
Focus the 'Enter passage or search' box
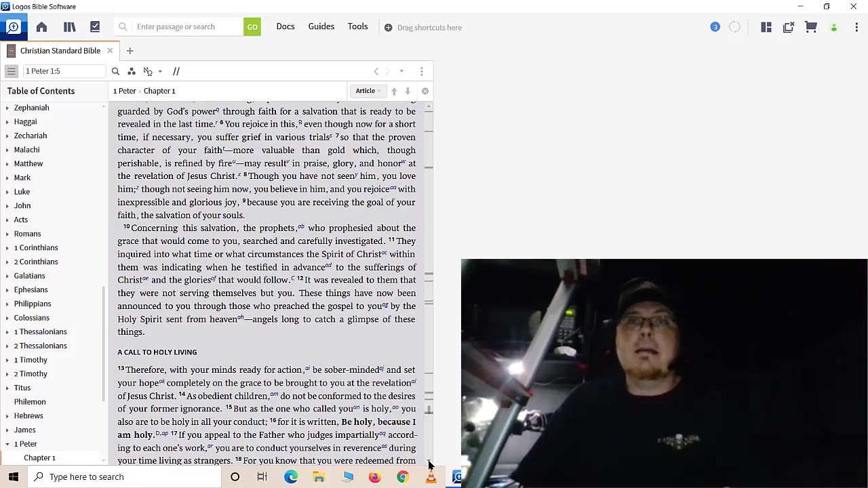pos(188,27)
